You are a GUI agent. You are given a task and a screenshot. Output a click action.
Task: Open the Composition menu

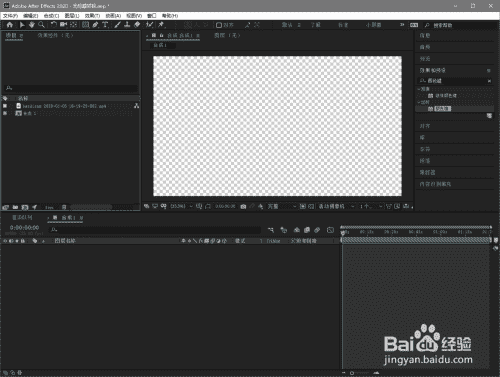51,16
